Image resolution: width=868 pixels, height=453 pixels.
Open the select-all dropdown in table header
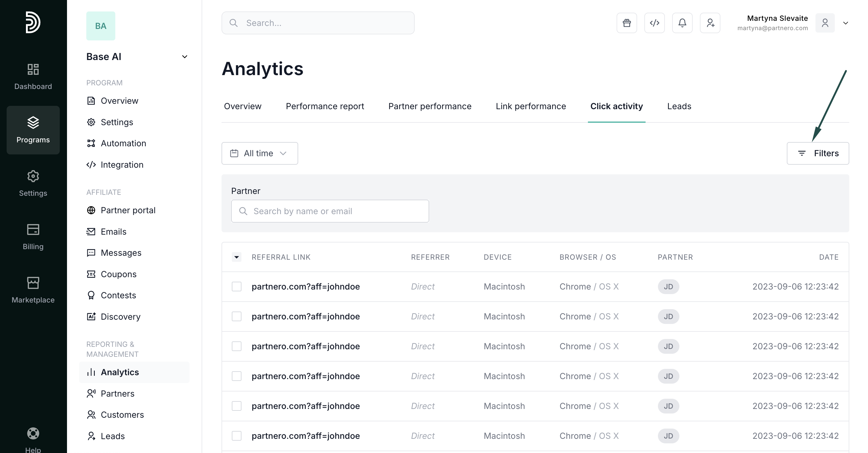237,257
